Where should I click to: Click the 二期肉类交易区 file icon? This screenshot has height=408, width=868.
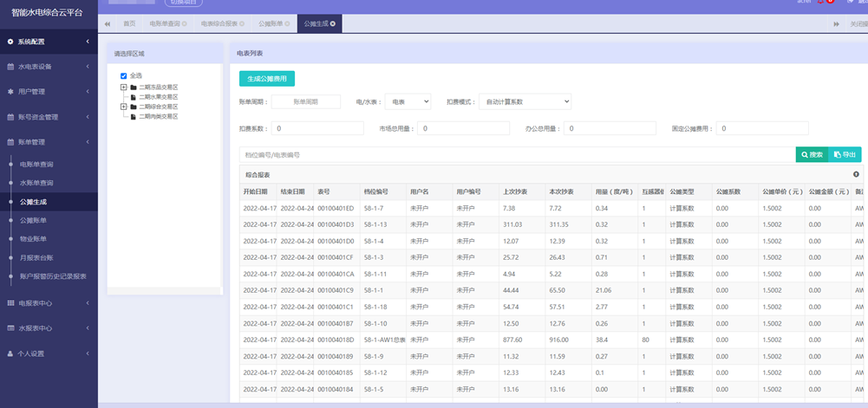tap(134, 117)
